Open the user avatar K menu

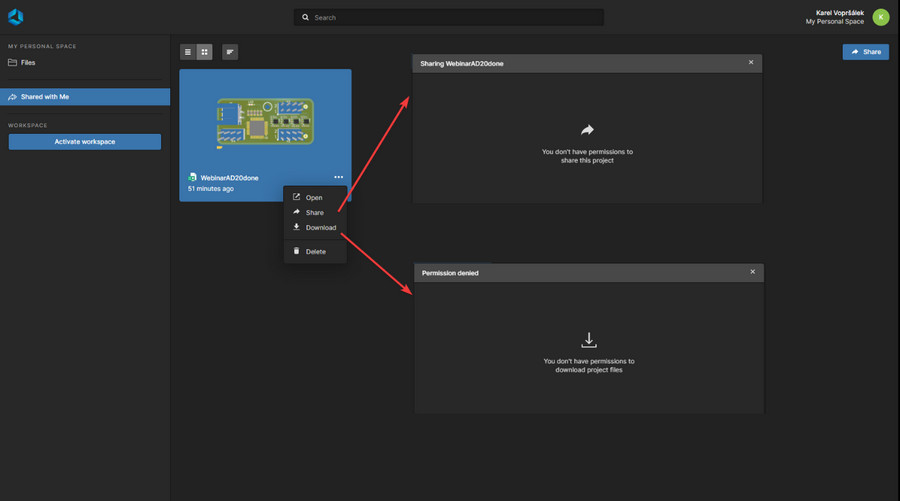(880, 17)
